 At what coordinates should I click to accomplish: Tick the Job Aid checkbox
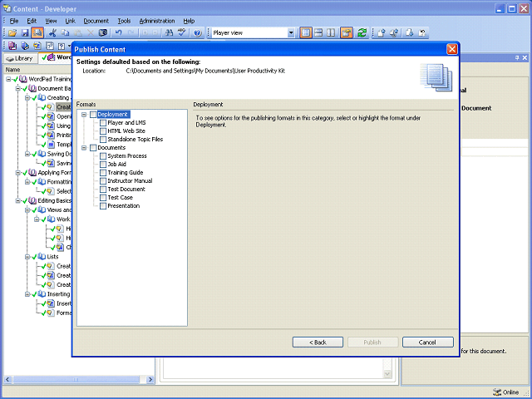tap(103, 165)
